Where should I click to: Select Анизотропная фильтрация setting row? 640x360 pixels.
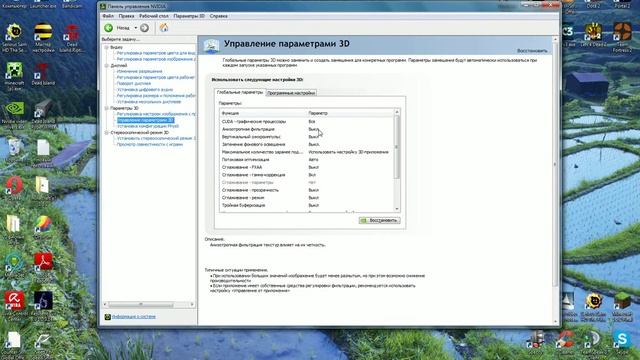tap(307, 129)
